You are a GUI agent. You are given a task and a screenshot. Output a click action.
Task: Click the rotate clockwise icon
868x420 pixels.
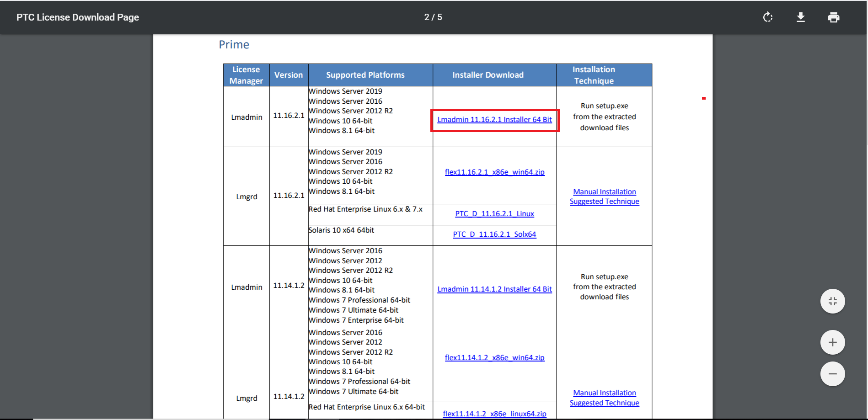tap(768, 17)
